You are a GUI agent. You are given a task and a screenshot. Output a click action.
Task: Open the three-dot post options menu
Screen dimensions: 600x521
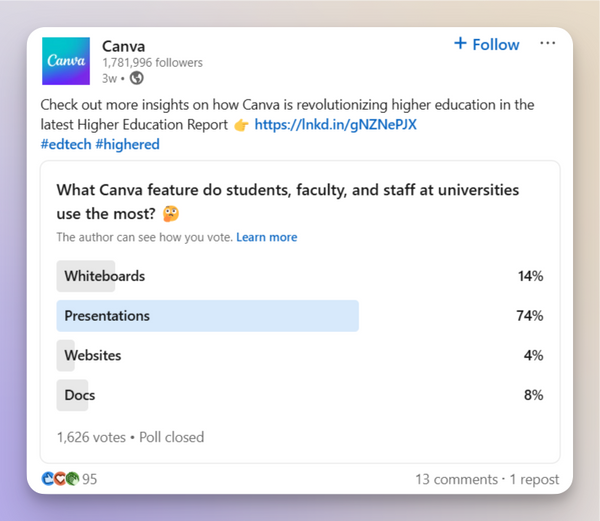(x=547, y=44)
